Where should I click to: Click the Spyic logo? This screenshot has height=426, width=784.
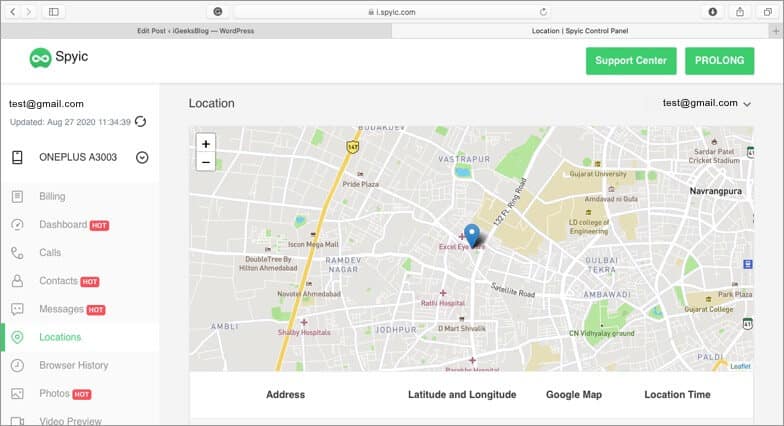click(x=58, y=57)
